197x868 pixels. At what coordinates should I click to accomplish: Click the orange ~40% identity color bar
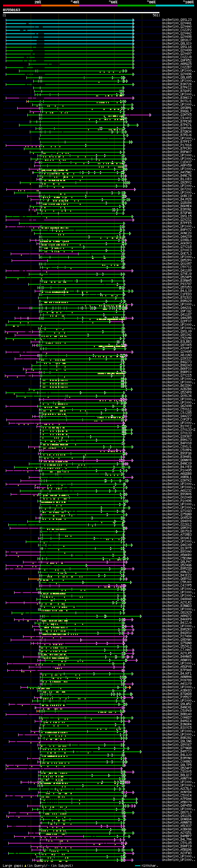tap(60, 6)
